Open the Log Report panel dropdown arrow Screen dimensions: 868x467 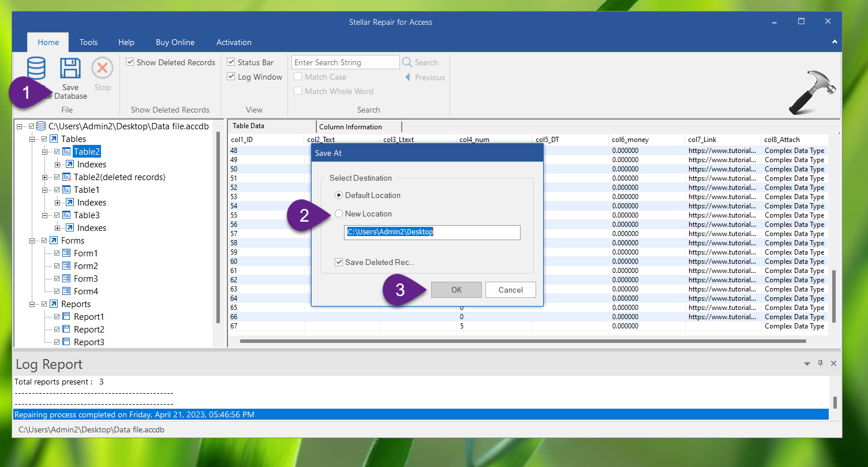tap(807, 364)
